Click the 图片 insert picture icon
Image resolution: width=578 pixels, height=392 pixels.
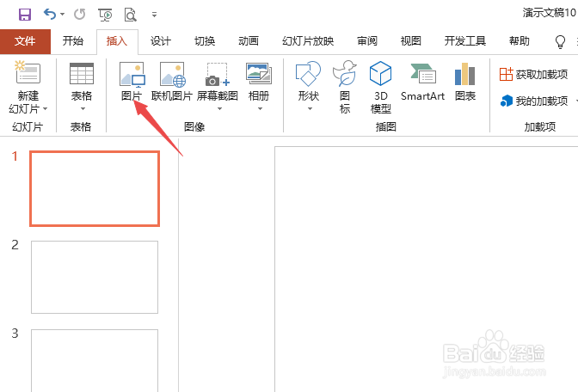click(x=132, y=74)
